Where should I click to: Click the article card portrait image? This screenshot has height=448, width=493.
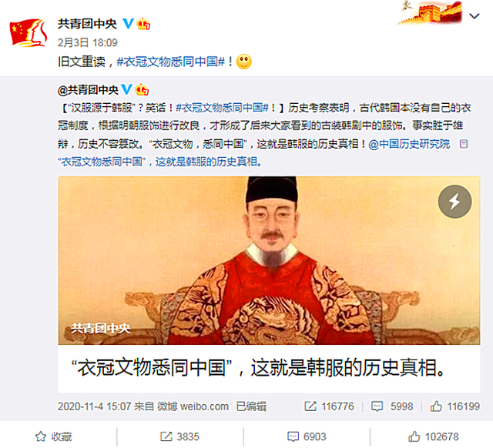click(269, 260)
